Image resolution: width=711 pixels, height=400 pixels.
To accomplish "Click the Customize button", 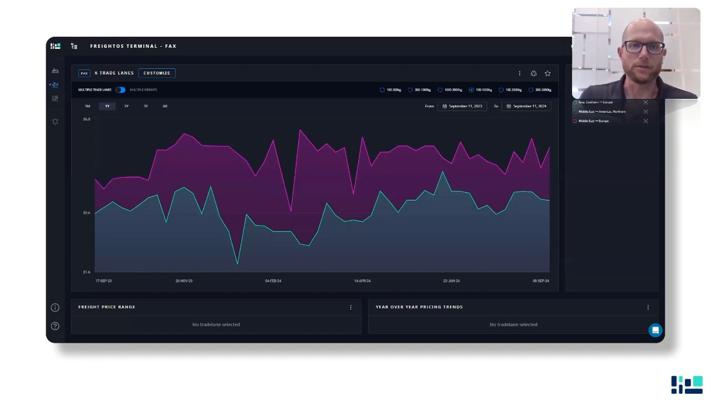I will pos(156,73).
